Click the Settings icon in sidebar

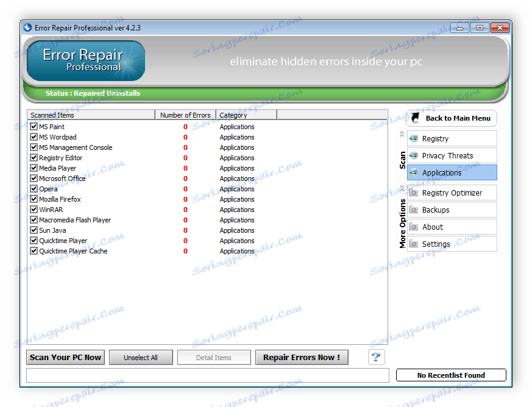point(413,244)
